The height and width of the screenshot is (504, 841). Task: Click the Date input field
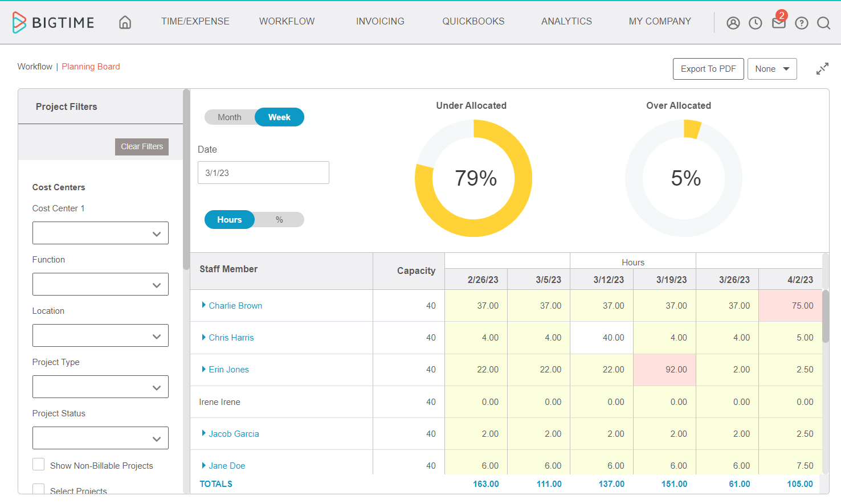tap(263, 173)
